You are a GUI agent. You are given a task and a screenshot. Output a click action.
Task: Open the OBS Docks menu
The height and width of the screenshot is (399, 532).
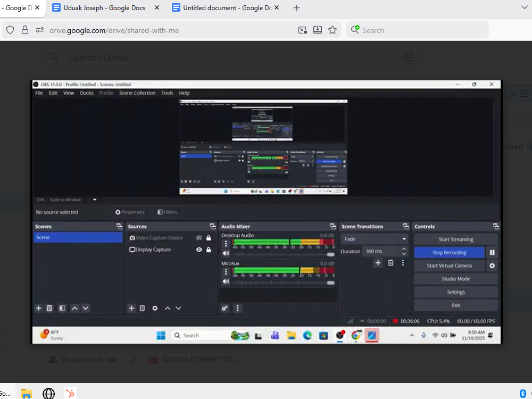coord(87,93)
